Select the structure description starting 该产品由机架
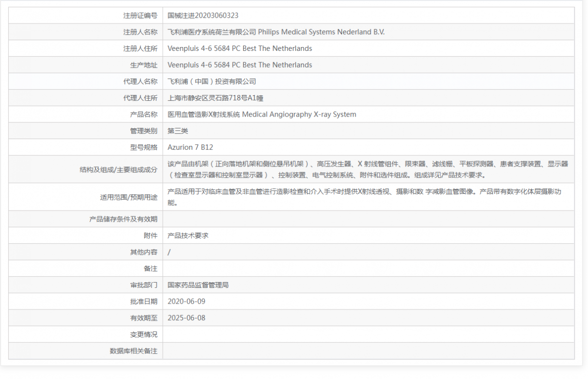This screenshot has height=379, width=588. [368, 169]
